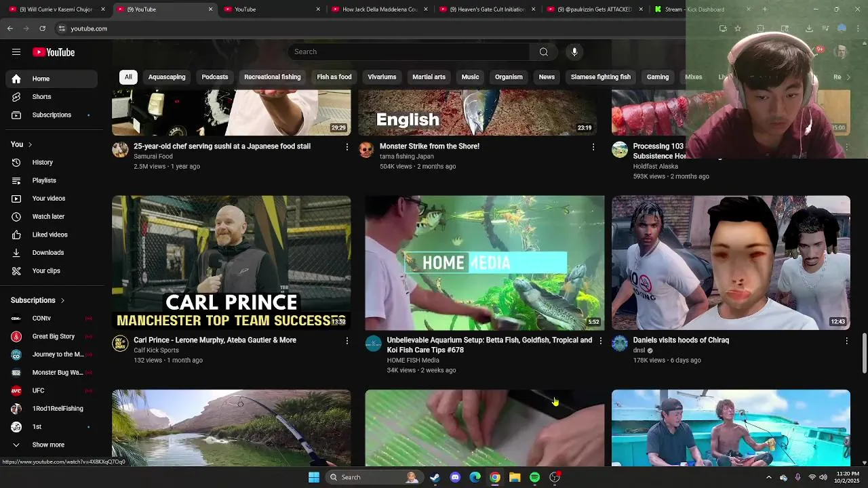The height and width of the screenshot is (488, 868).
Task: Open the YouTube hamburger guide menu
Action: tap(16, 52)
